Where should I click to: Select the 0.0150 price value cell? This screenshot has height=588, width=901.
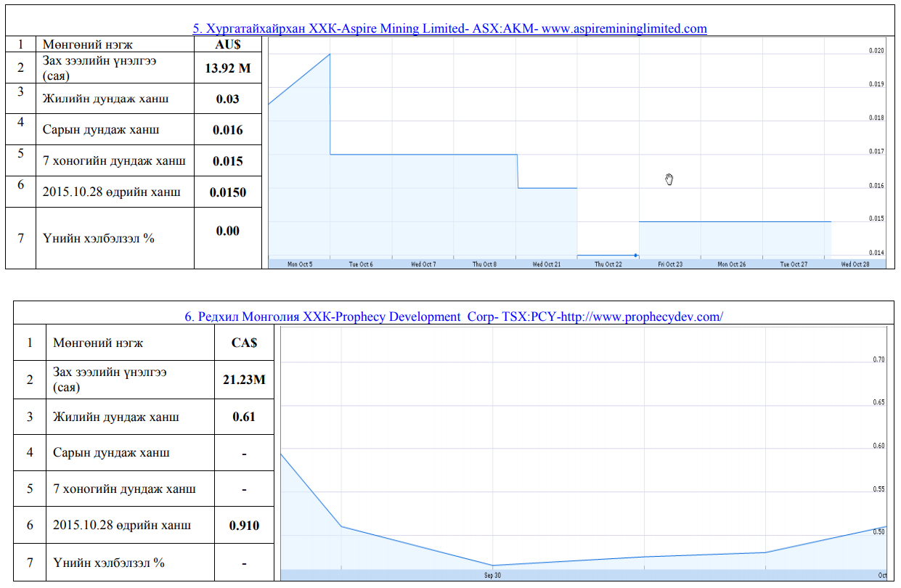click(x=227, y=192)
